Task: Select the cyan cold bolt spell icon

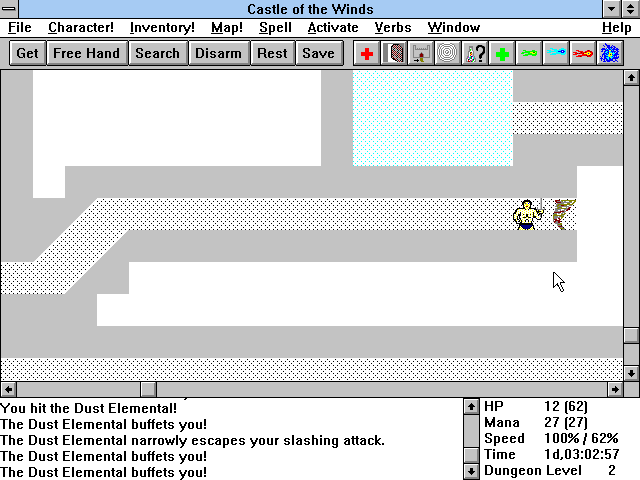Action: (x=556, y=53)
